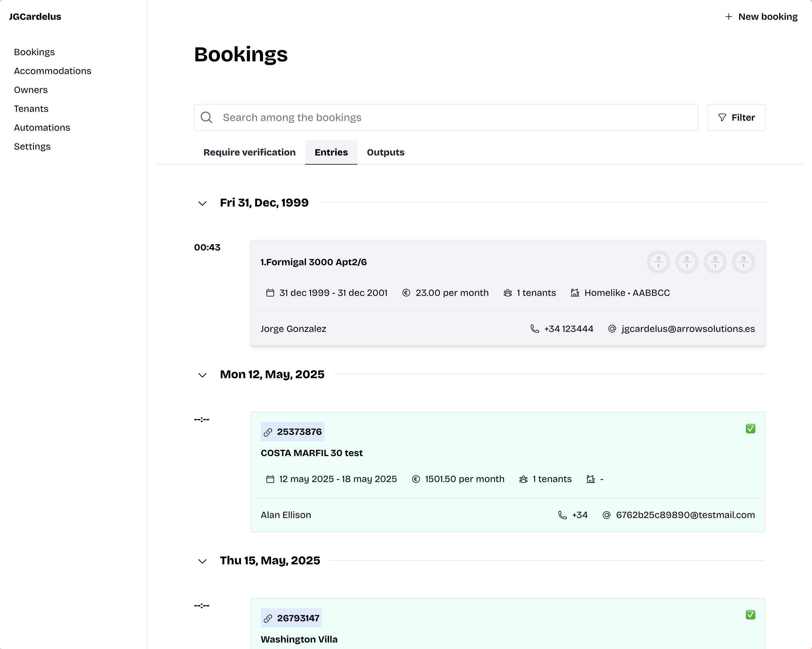Open booking reference 25373876
Screen dimensions: 812x649
pyautogui.click(x=292, y=432)
